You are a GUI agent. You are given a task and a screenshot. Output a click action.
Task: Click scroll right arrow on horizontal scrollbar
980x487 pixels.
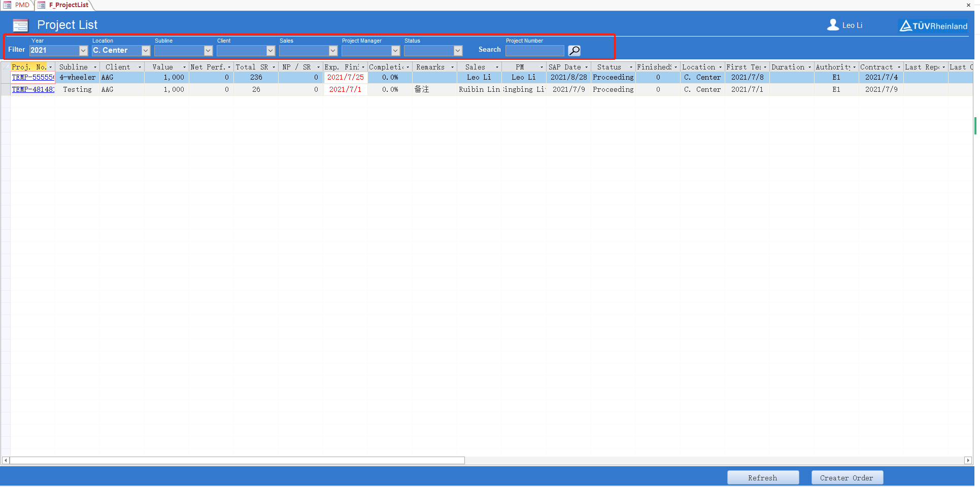pyautogui.click(x=968, y=461)
